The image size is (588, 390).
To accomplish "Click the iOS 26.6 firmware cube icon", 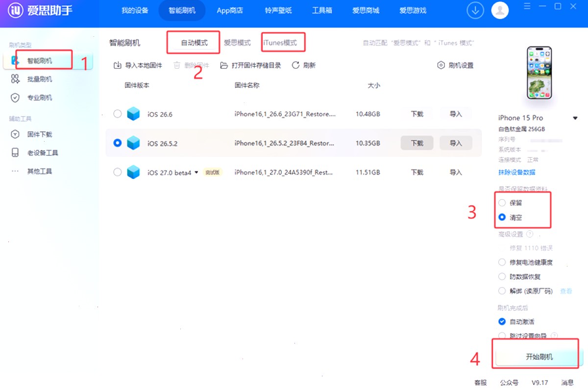I will [133, 114].
